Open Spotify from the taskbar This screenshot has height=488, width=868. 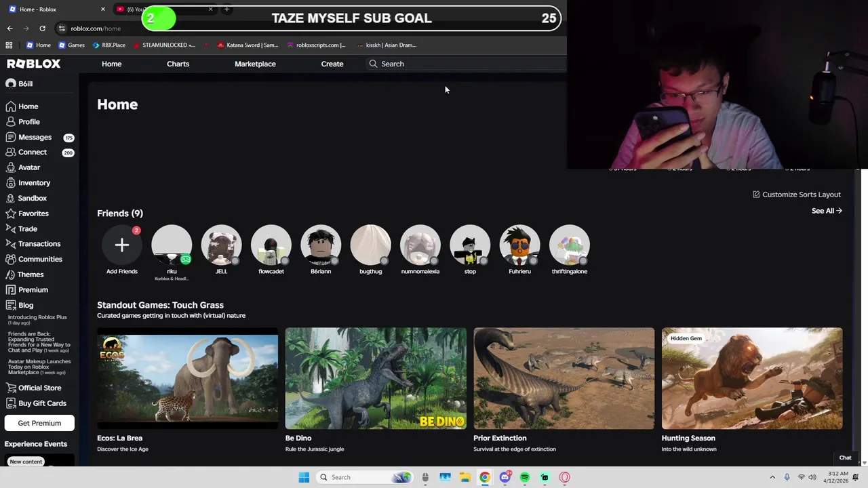525,477
